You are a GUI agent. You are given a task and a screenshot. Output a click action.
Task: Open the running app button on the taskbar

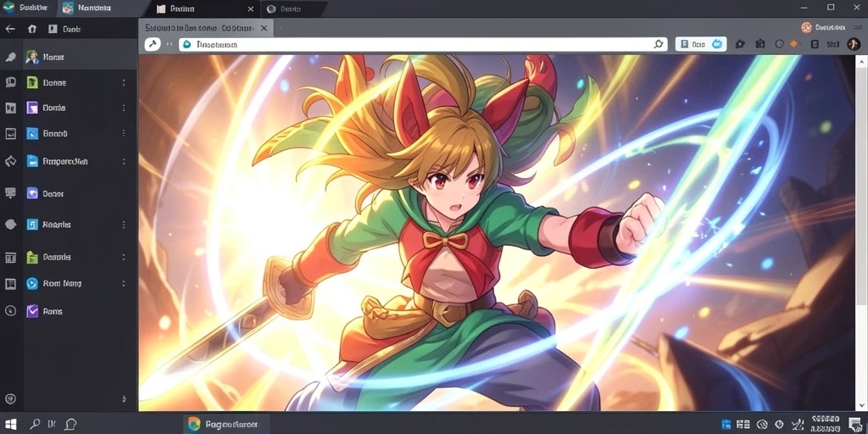tap(226, 424)
